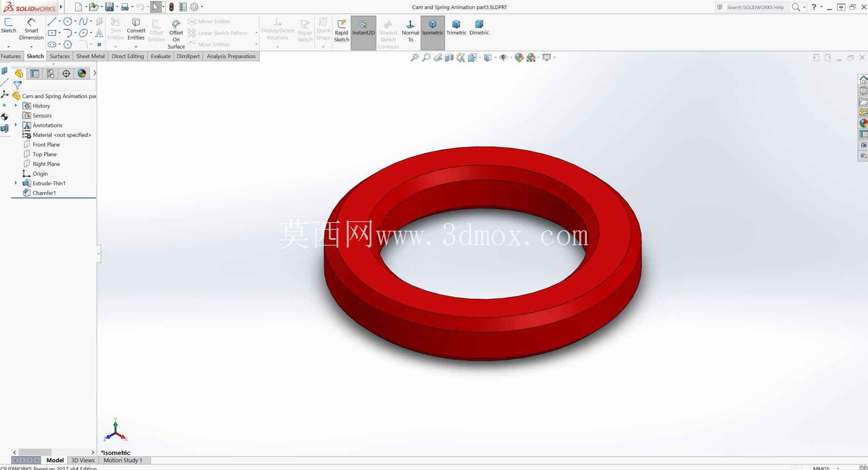The height and width of the screenshot is (470, 868).
Task: Expand the Extrude-Thin1 feature node
Action: 16,183
